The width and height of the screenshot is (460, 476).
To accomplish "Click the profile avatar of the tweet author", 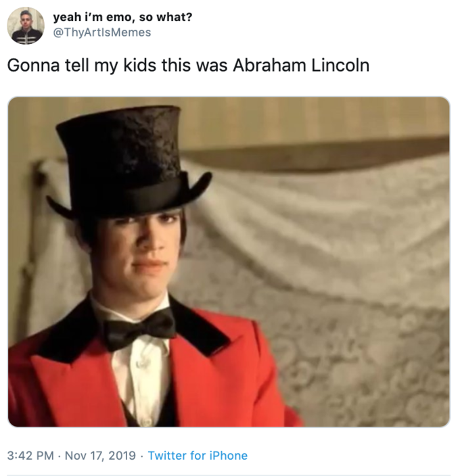I will tap(26, 26).
